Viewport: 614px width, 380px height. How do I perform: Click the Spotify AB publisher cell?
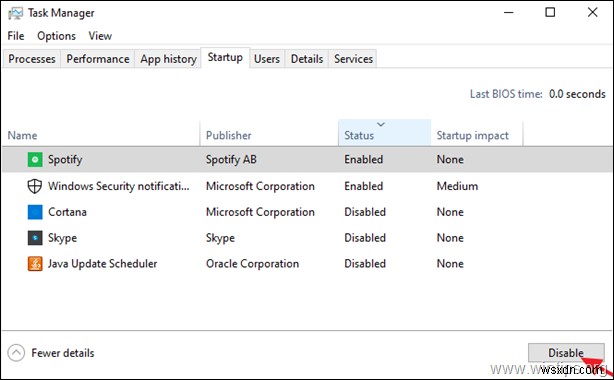pos(231,159)
